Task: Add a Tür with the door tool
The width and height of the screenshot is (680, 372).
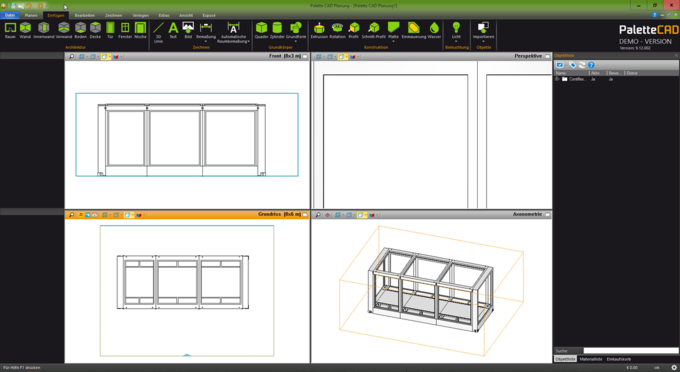Action: click(110, 30)
